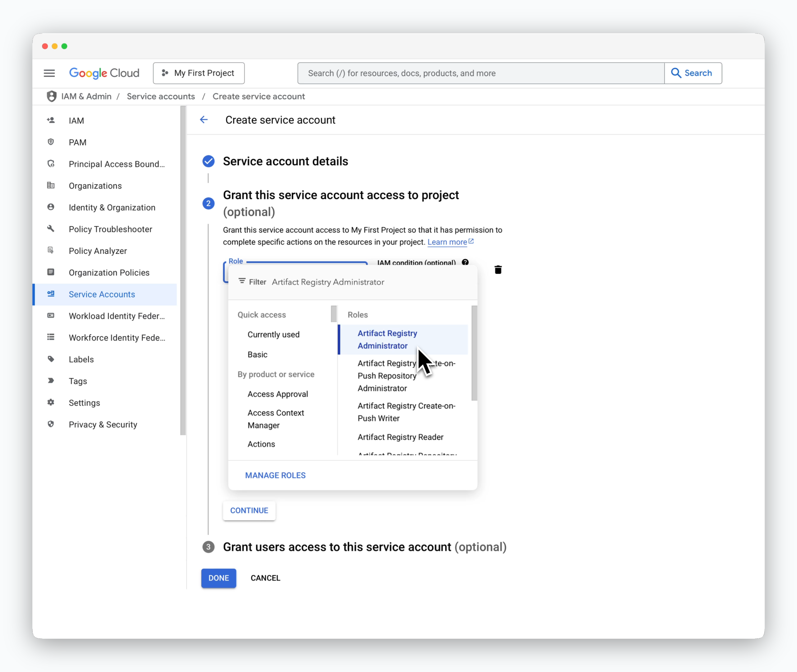Click the CANCEL button
Image resolution: width=797 pixels, height=672 pixels.
(x=265, y=578)
